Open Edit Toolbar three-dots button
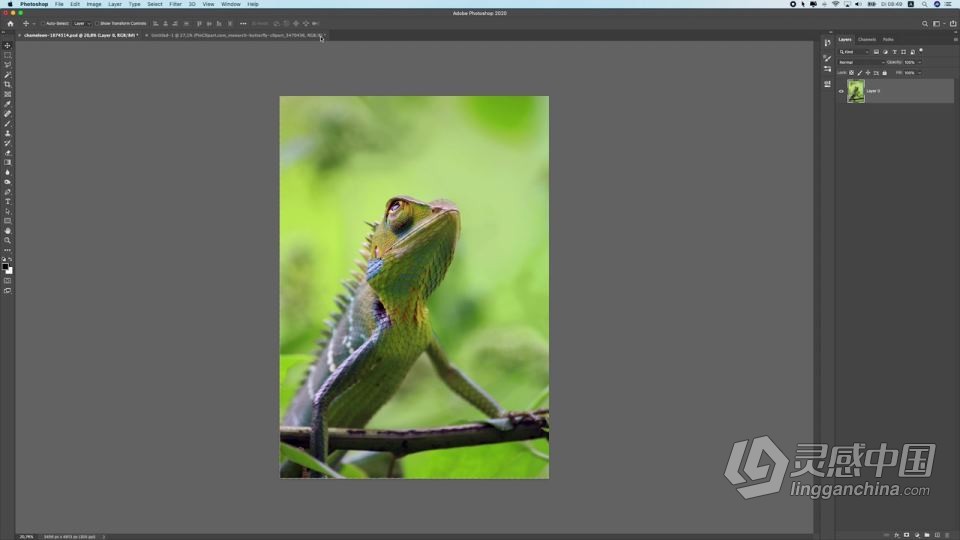Viewport: 960px width, 540px height. [x=7, y=250]
